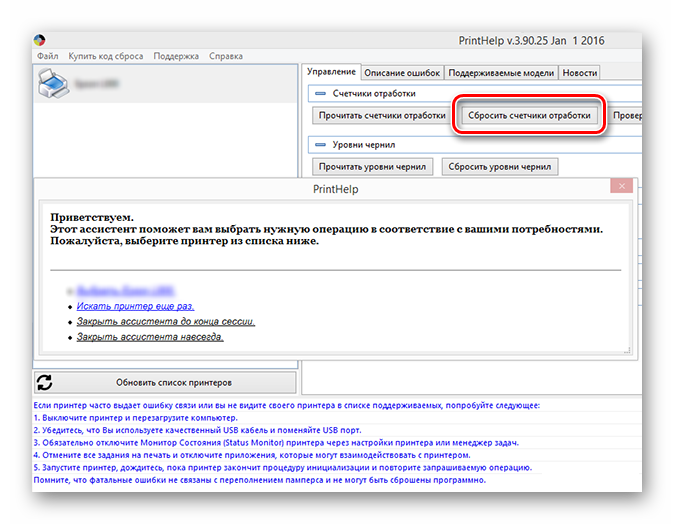Collapse the Счетчики отработки section
Image resolution: width=674 pixels, height=524 pixels.
pos(320,93)
